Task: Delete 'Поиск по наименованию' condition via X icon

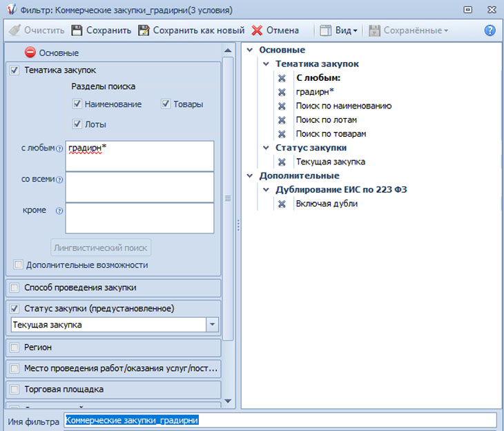Action: [x=282, y=106]
